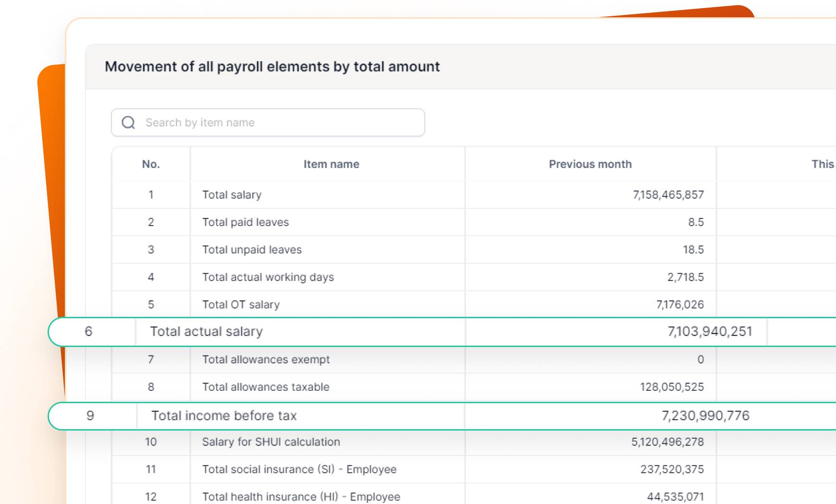Screen dimensions: 836x504
Task: Select the 'Total paid leaves' item
Action: click(246, 222)
